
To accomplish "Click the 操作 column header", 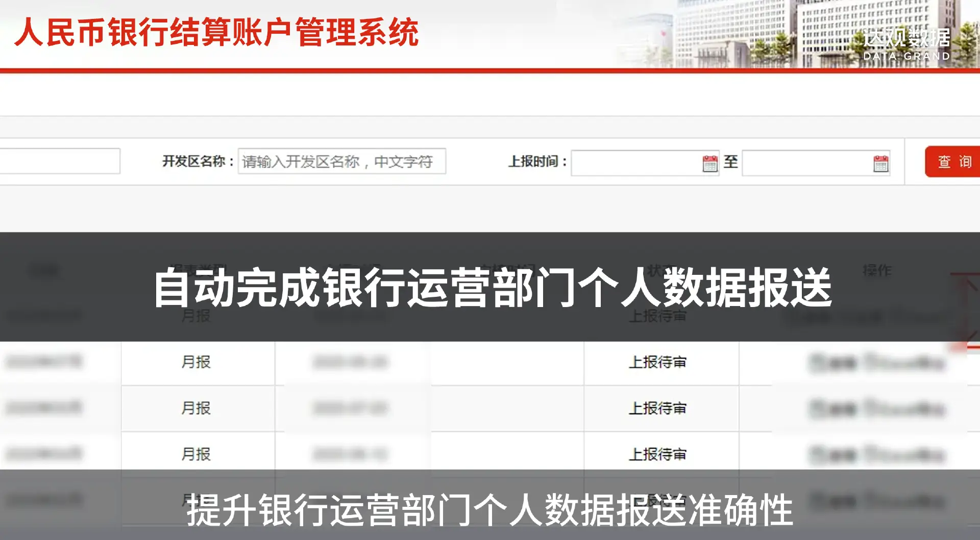I will click(x=877, y=270).
